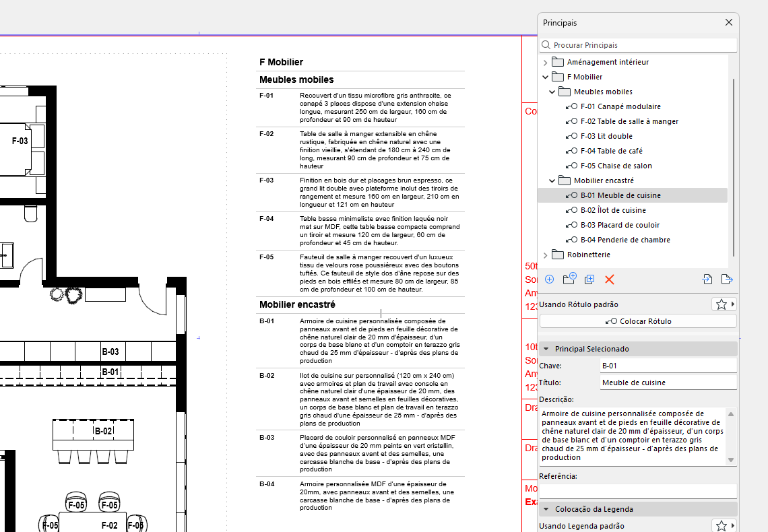Image resolution: width=768 pixels, height=532 pixels.
Task: Click the add new keynote plus icon
Action: [x=550, y=279]
